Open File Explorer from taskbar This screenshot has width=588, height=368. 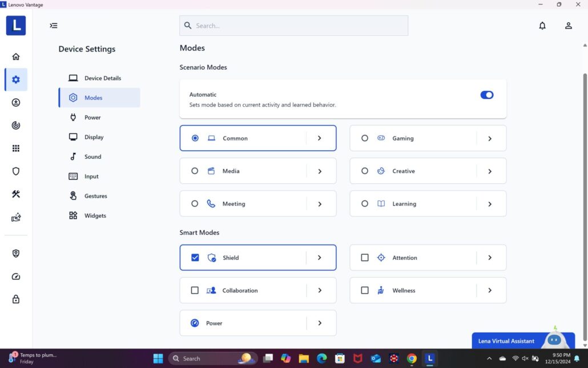tap(304, 359)
